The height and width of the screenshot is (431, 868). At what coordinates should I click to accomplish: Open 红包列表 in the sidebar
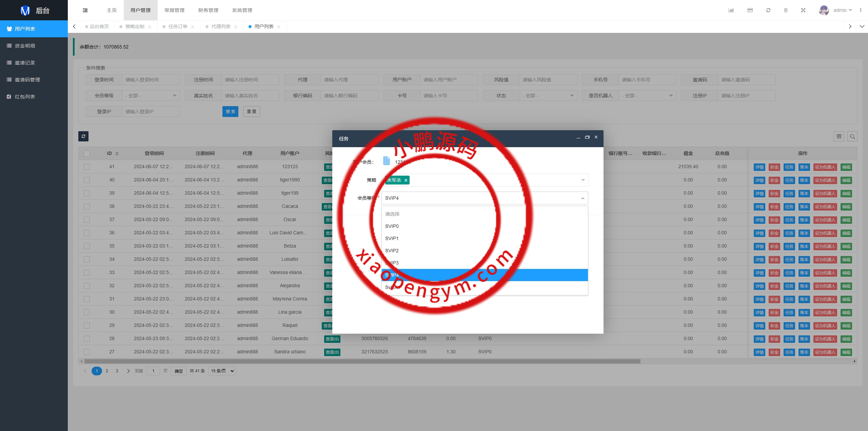25,97
